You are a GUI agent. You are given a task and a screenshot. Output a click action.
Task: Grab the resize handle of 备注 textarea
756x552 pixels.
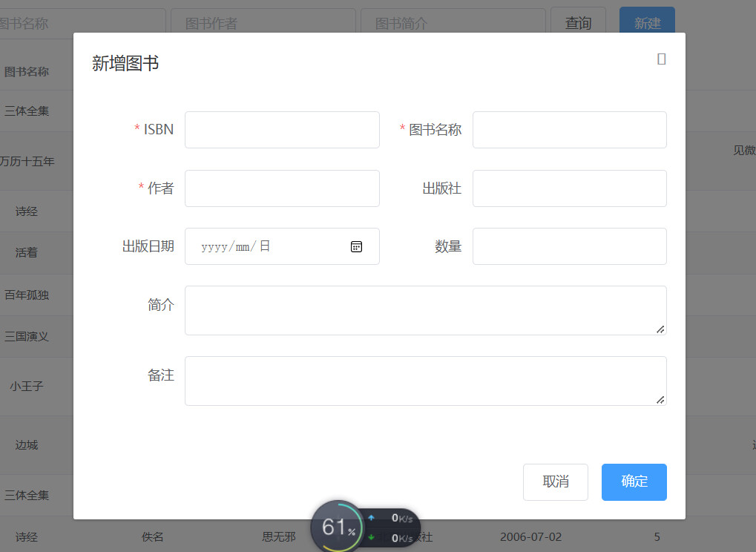pos(660,400)
